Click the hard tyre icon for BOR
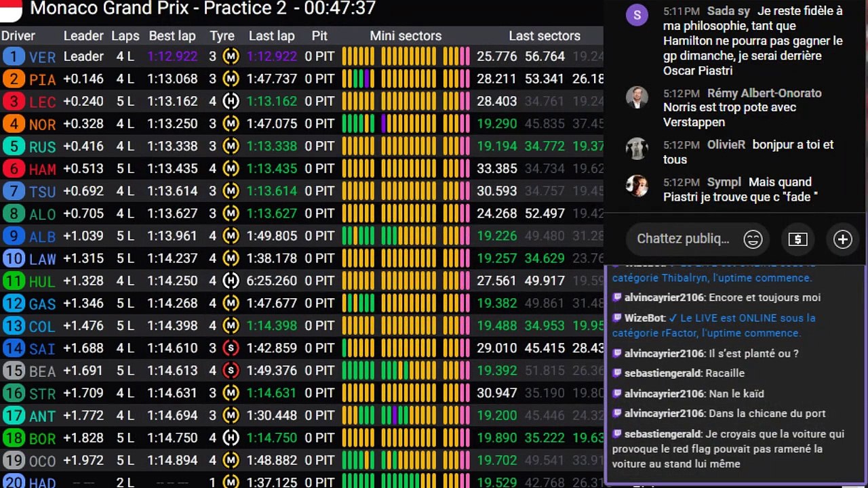 (x=231, y=437)
